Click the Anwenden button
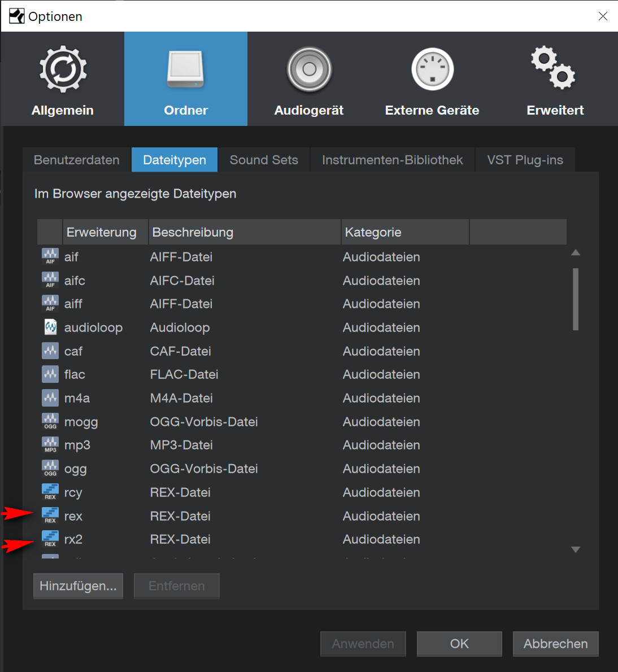Viewport: 618px width, 672px height. pos(363,644)
